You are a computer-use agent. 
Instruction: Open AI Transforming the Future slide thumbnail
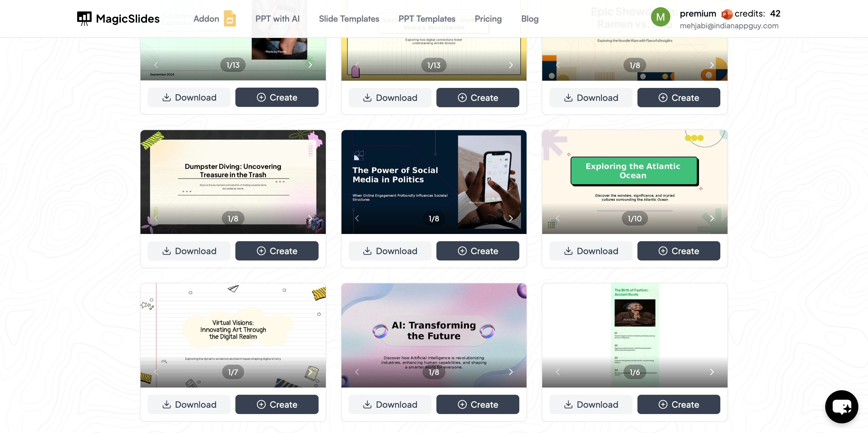click(434, 335)
